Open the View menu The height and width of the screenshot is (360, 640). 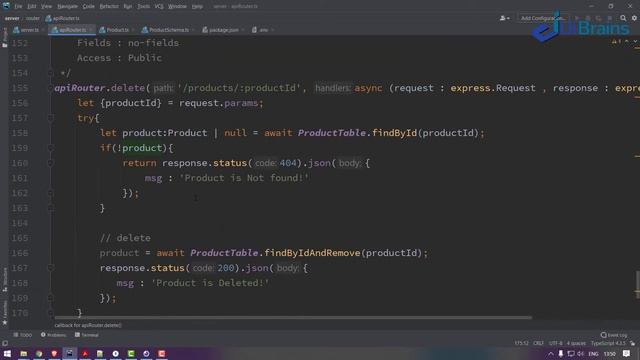(x=47, y=7)
